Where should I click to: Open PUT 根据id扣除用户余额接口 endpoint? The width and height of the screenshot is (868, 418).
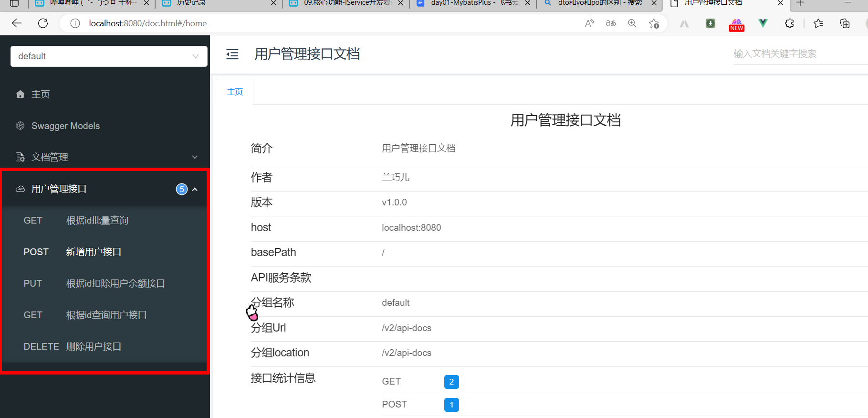pos(105,283)
